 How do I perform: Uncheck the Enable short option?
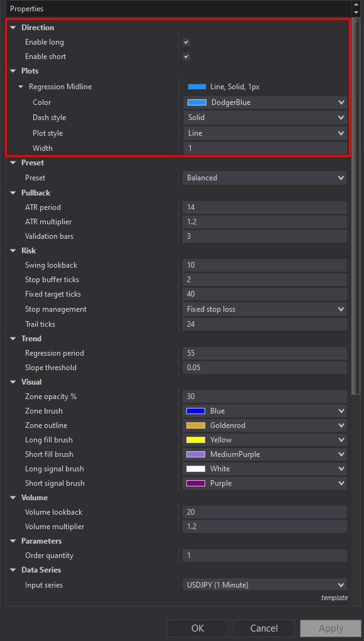click(x=186, y=57)
